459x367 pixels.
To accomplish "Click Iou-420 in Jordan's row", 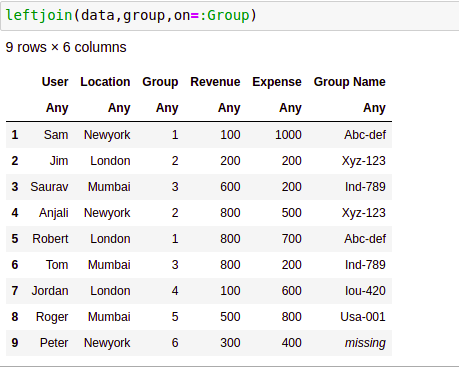I will [x=365, y=291].
